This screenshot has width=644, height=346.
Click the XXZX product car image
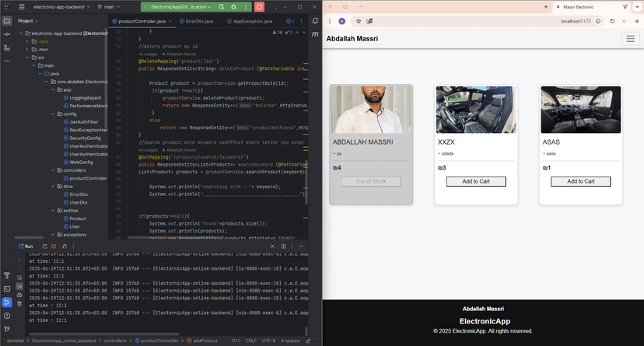pos(476,110)
